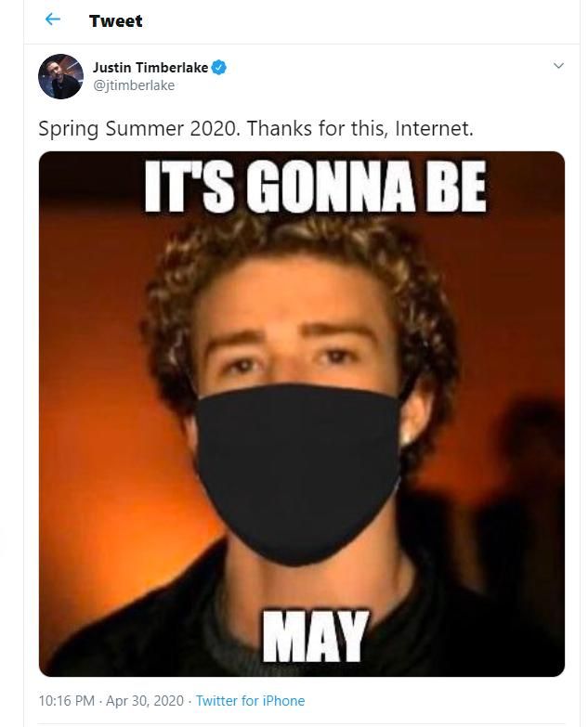Click the "Spring Summer 2020." tweet text
Screen dimensions: 588x727
[x=139, y=129]
